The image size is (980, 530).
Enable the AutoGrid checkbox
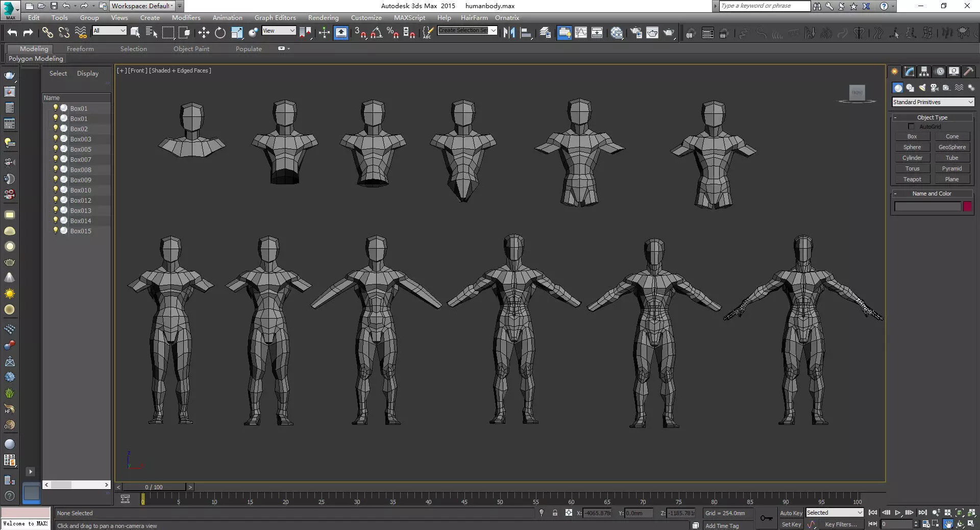click(911, 126)
